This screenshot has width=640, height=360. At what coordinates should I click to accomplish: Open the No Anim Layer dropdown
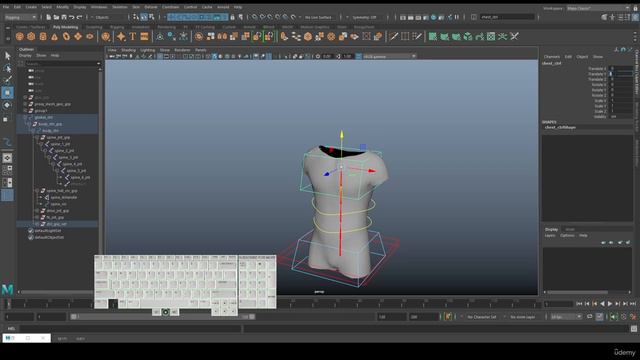pyautogui.click(x=524, y=317)
